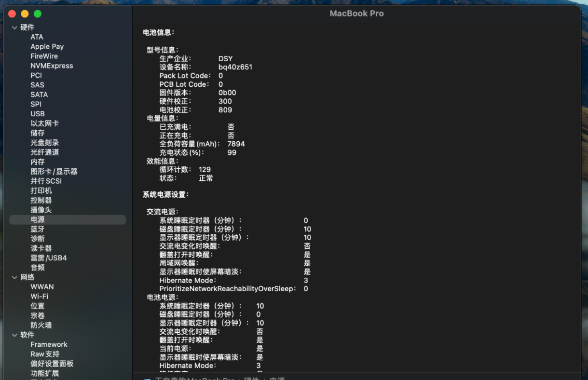
Task: Select 摄像头 in the sidebar
Action: [x=41, y=210]
